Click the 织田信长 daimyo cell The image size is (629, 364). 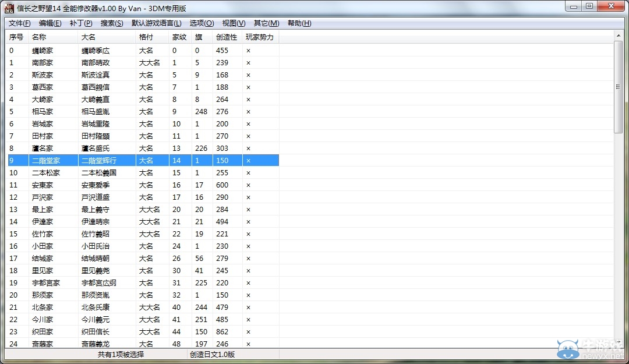(96, 332)
